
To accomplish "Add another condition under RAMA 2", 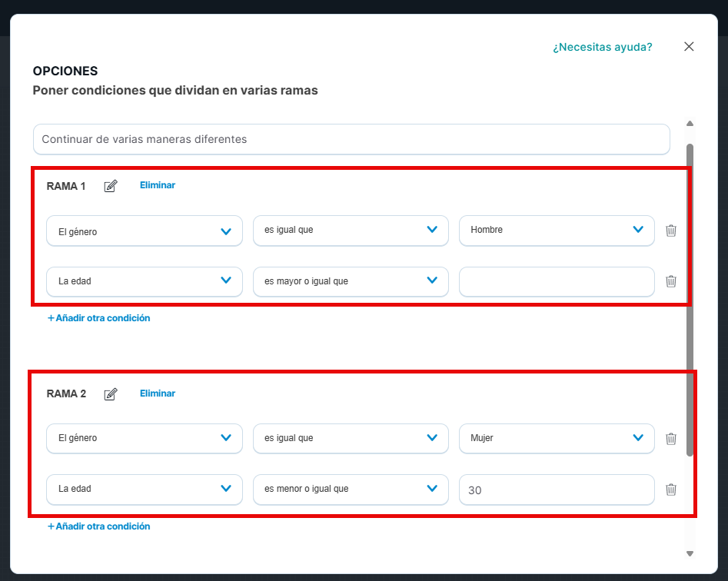I will 99,526.
